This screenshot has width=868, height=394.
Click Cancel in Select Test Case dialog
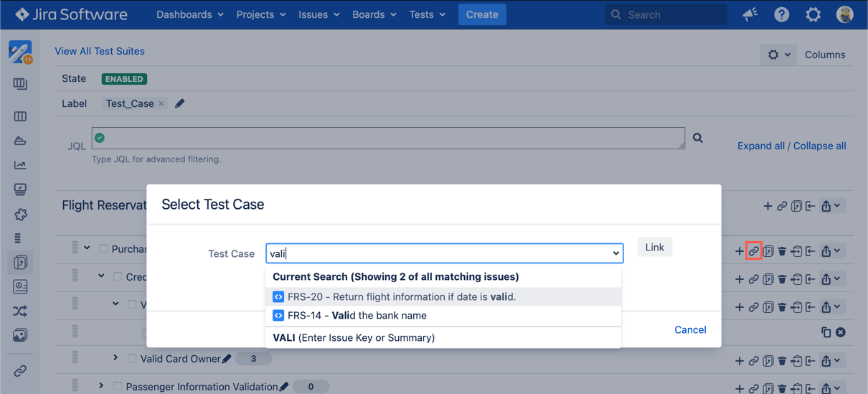tap(689, 329)
